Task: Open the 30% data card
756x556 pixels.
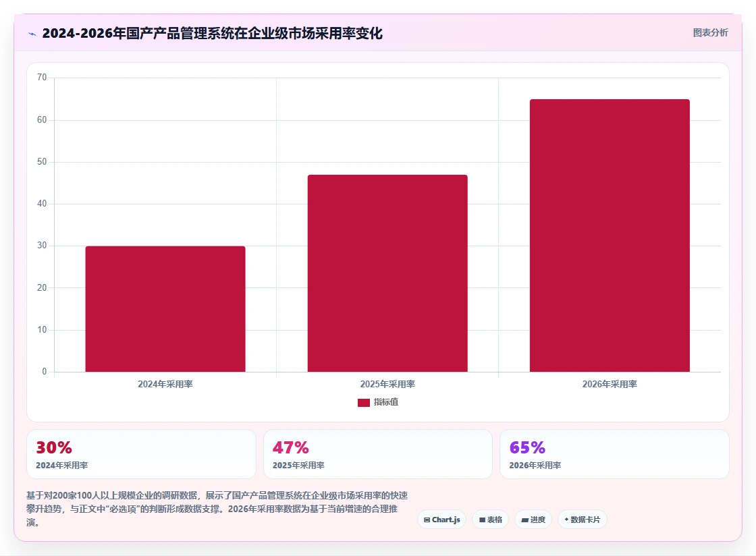Action: point(141,454)
